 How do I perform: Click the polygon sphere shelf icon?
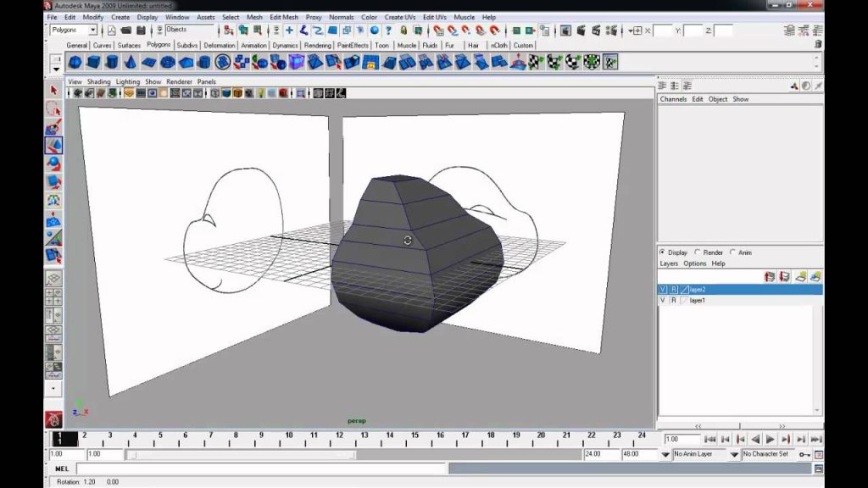[75, 62]
